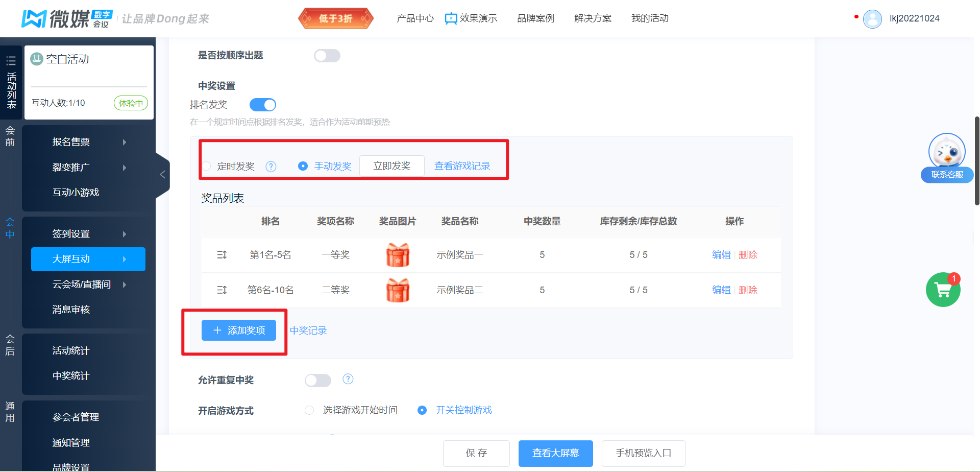Expand the 报名售票 sidebar menu
The image size is (980, 472).
pos(88,142)
